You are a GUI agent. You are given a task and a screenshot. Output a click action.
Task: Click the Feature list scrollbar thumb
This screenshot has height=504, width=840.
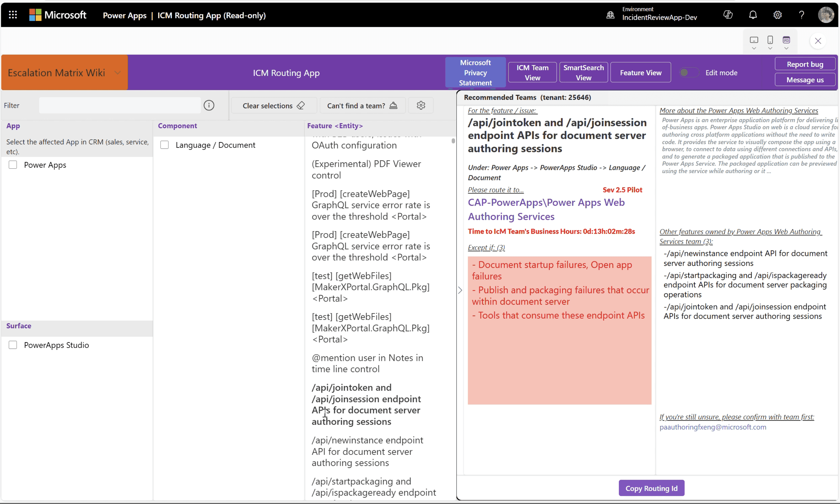click(453, 141)
